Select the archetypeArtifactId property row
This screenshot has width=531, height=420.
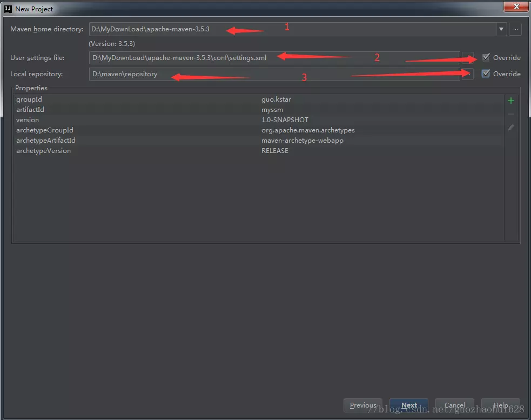point(258,141)
